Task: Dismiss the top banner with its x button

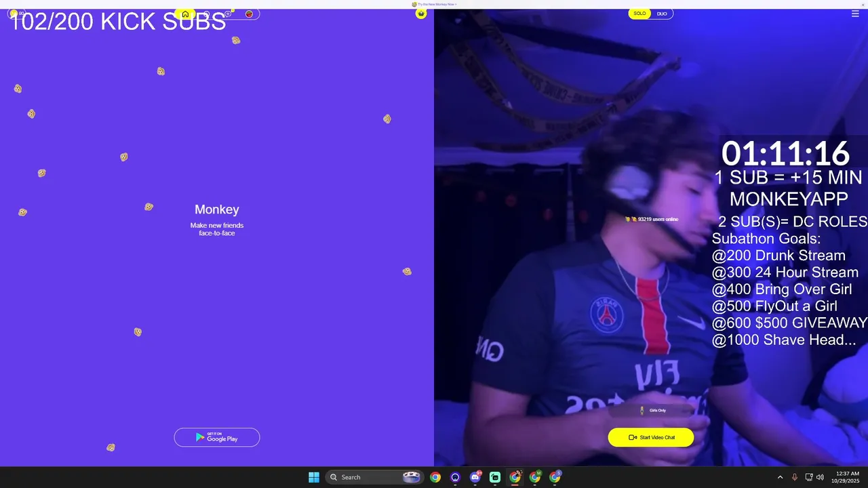Action: [863, 4]
